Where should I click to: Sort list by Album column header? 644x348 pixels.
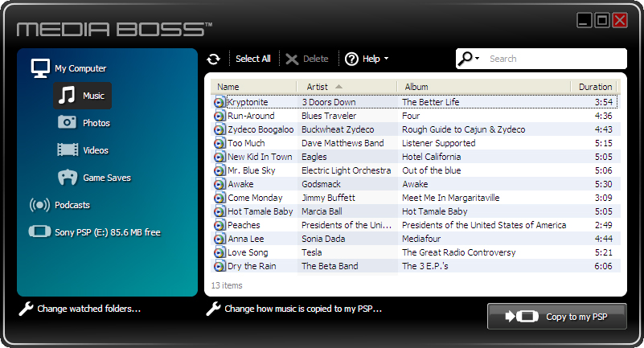(484, 87)
